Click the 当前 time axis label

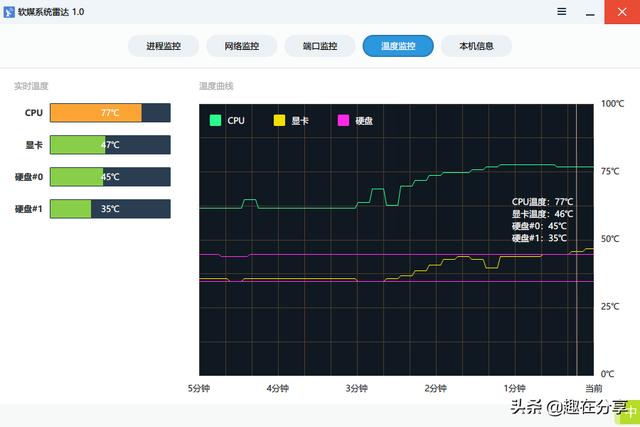point(594,388)
